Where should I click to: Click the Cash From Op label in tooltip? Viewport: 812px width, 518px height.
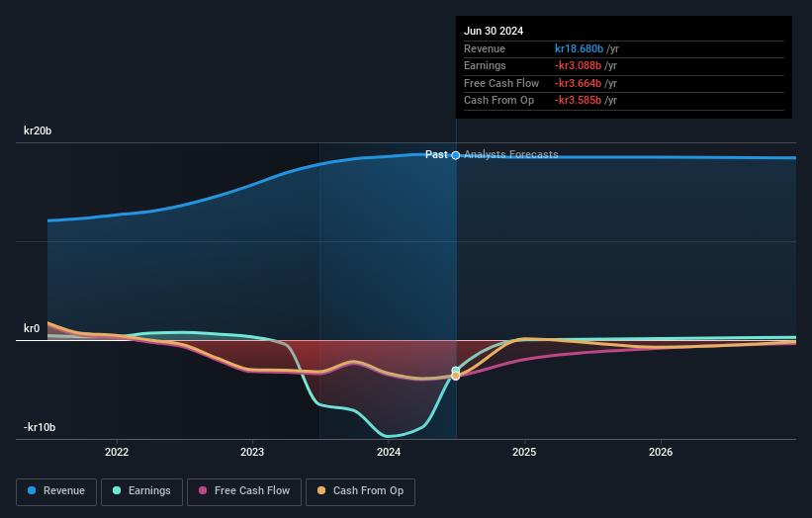(498, 101)
